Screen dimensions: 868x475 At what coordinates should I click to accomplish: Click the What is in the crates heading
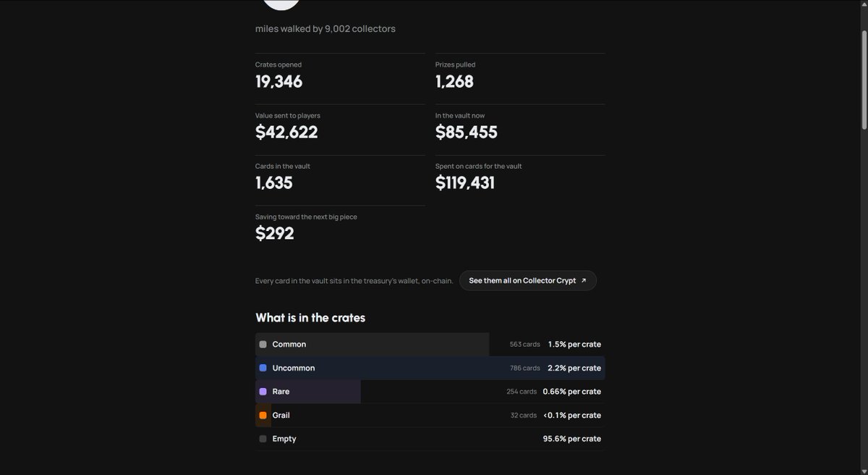pyautogui.click(x=310, y=318)
